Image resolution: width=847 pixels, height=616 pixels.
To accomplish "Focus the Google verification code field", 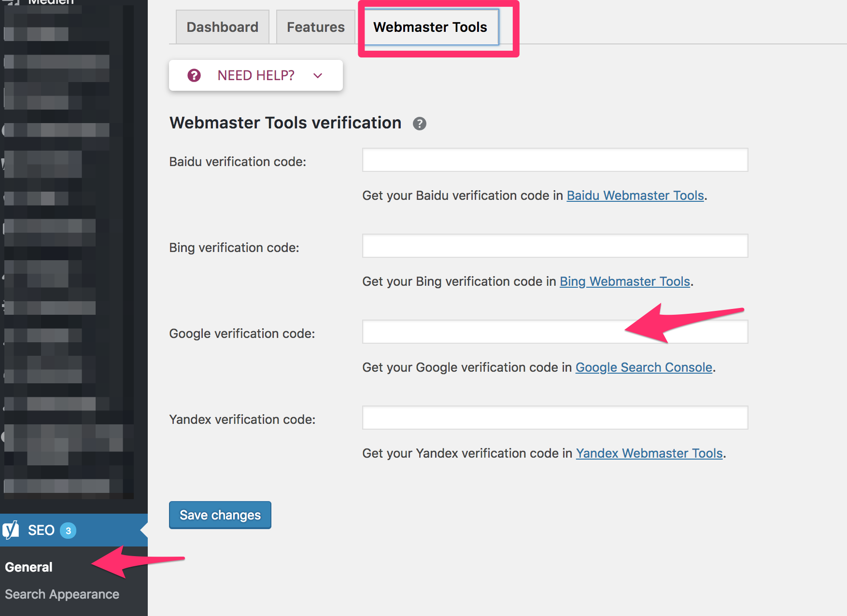I will click(555, 332).
